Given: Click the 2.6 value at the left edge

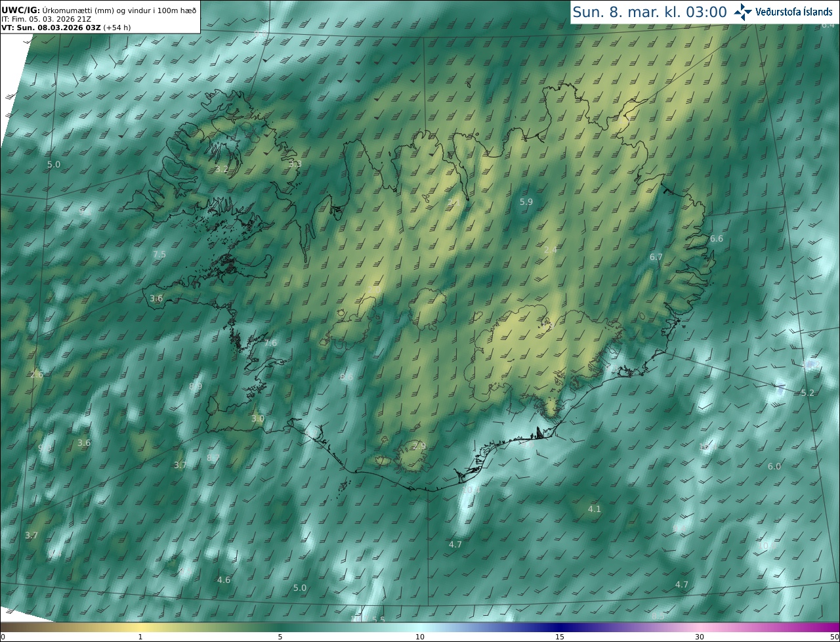Looking at the screenshot, I should pos(37,375).
